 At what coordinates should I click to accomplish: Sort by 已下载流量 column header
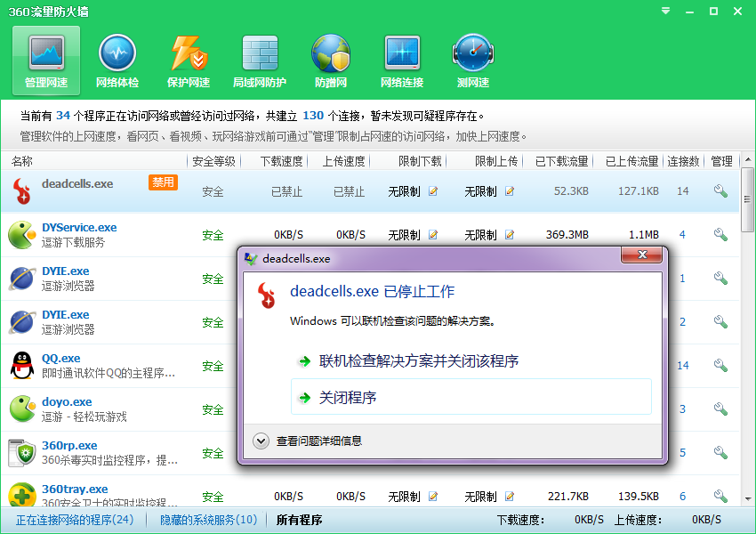[562, 161]
